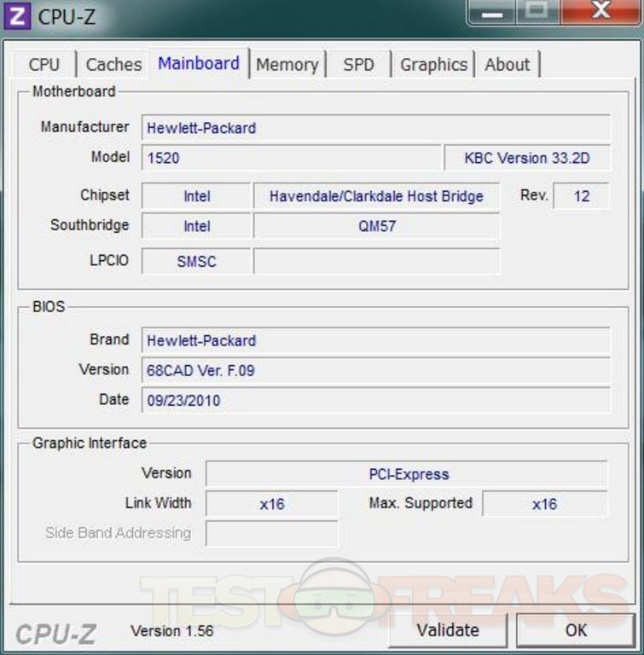Click the PCI-Express graphic interface Version field

408,474
